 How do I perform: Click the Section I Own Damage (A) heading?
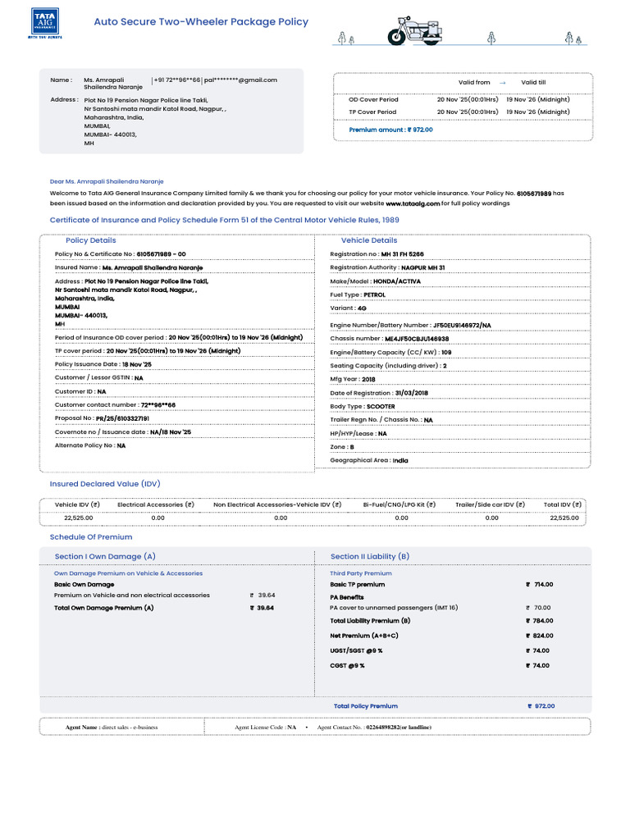105,557
